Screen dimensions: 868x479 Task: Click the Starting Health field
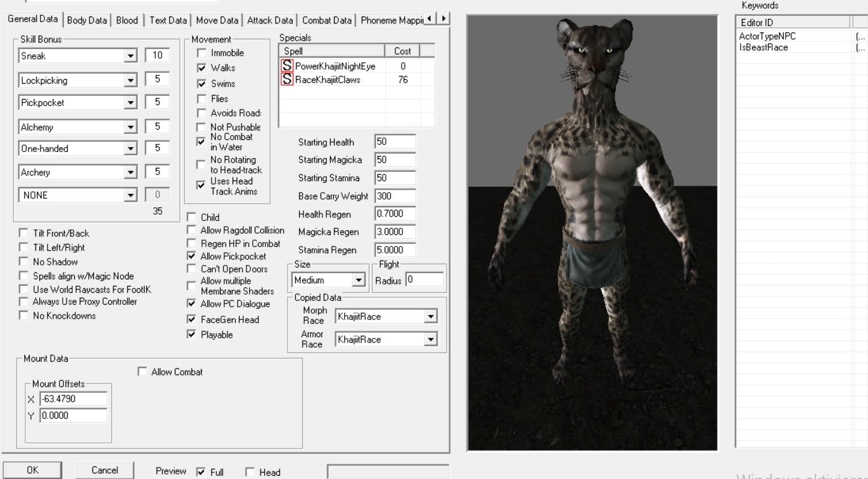pyautogui.click(x=395, y=142)
